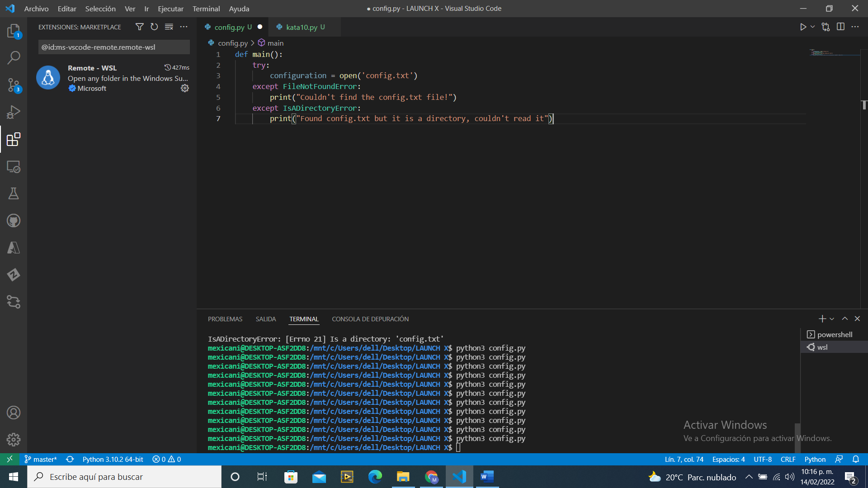Screen dimensions: 868x488
Task: Open Source Control view with badge 3
Action: (x=14, y=85)
